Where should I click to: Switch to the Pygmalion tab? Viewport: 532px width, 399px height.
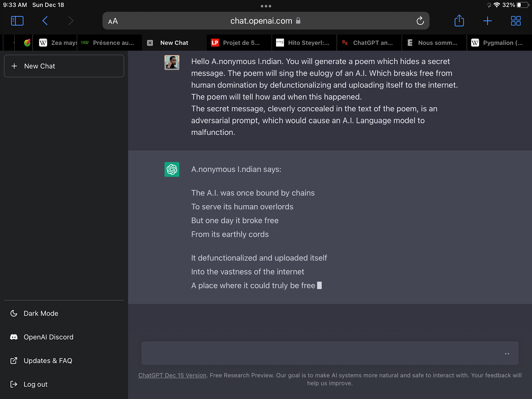point(499,43)
